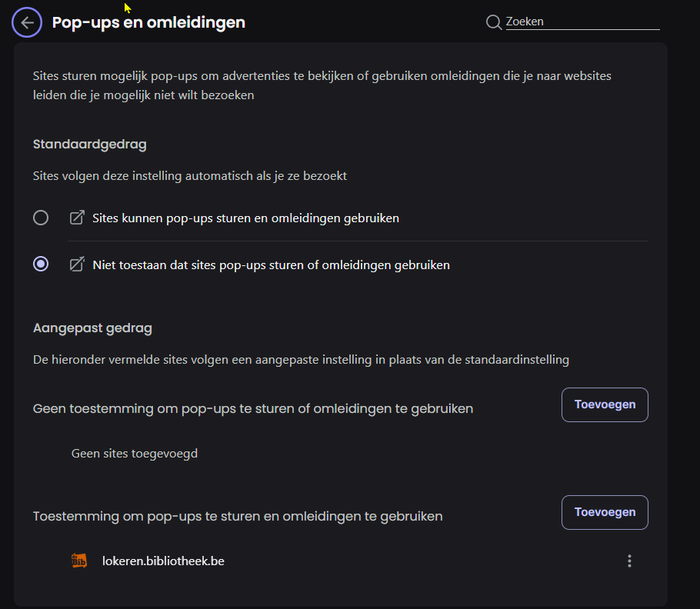Click Toevoegen for the Toestemming list
The image size is (700, 609).
tap(605, 512)
